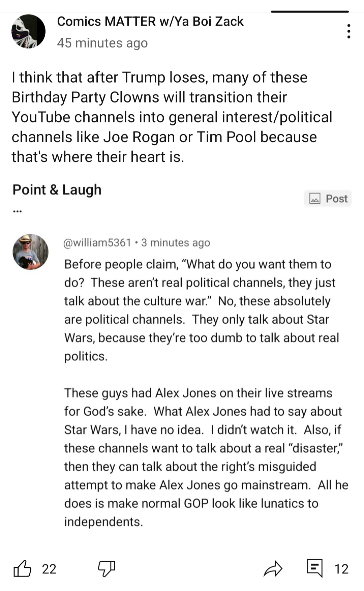Image resolution: width=364 pixels, height=591 pixels.
Task: Dislike the post with thumbs down
Action: 107,569
